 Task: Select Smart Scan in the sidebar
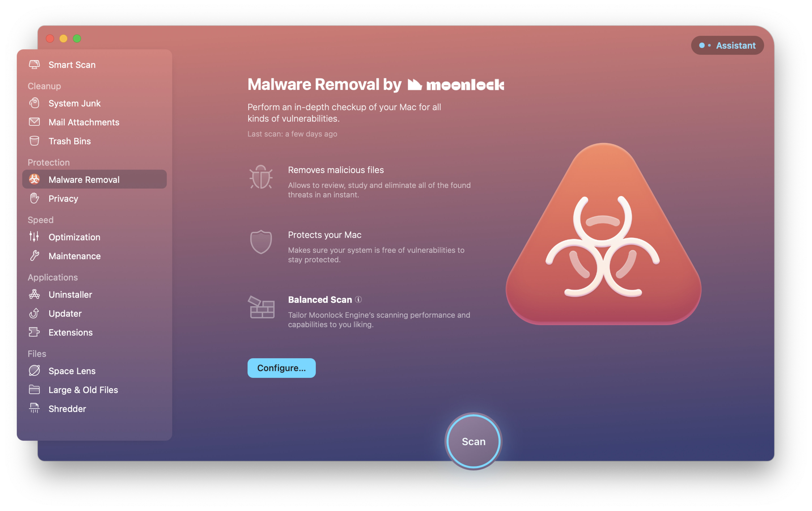pos(94,65)
